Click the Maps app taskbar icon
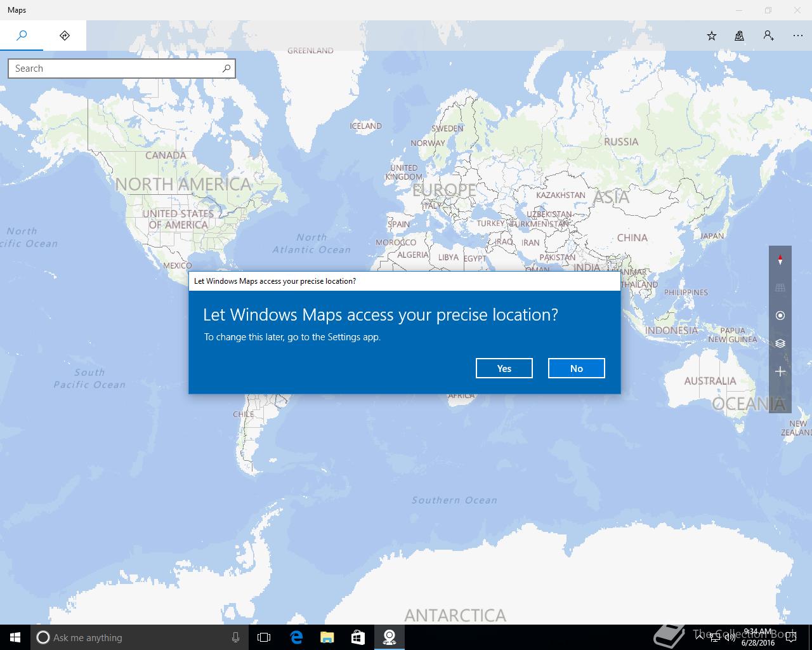This screenshot has height=650, width=812. 390,637
